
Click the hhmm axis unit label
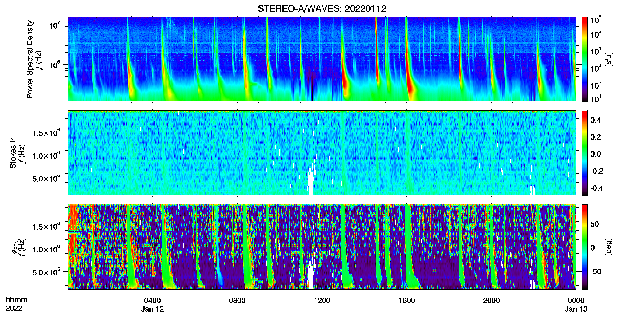pos(17,300)
